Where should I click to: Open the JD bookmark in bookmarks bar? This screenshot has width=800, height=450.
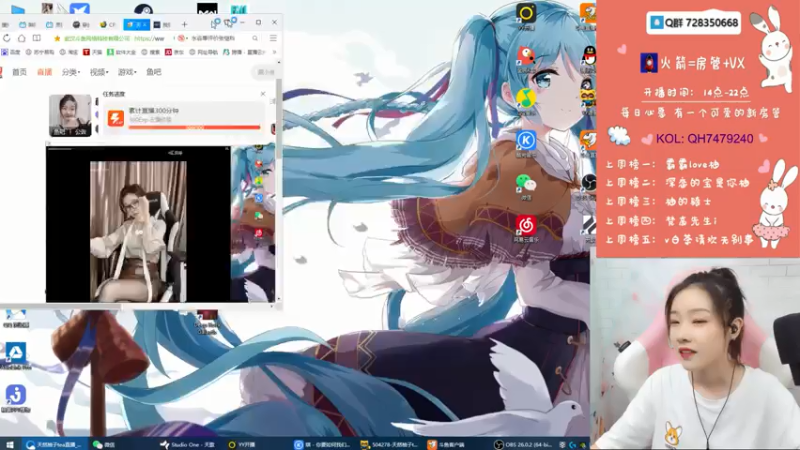[x=174, y=52]
